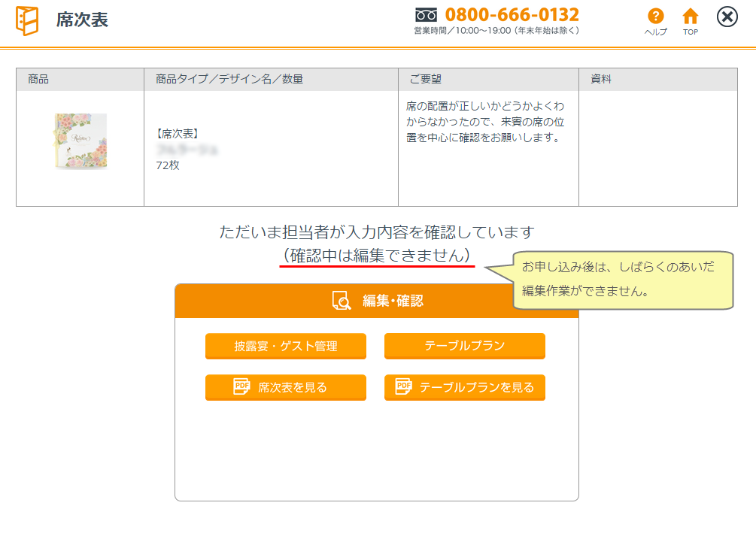Open the ヘルプ help icon

point(655,17)
